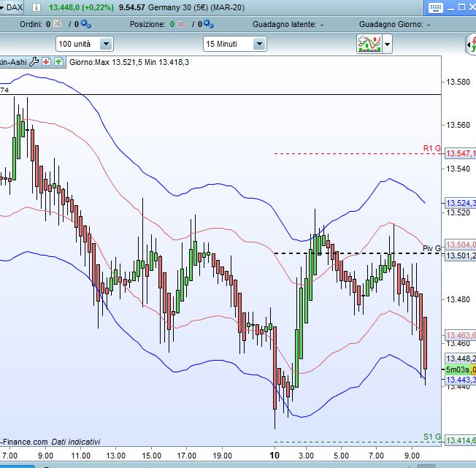Click the 'Guadagno Giorno' label
The height and width of the screenshot is (468, 476).
coord(391,24)
